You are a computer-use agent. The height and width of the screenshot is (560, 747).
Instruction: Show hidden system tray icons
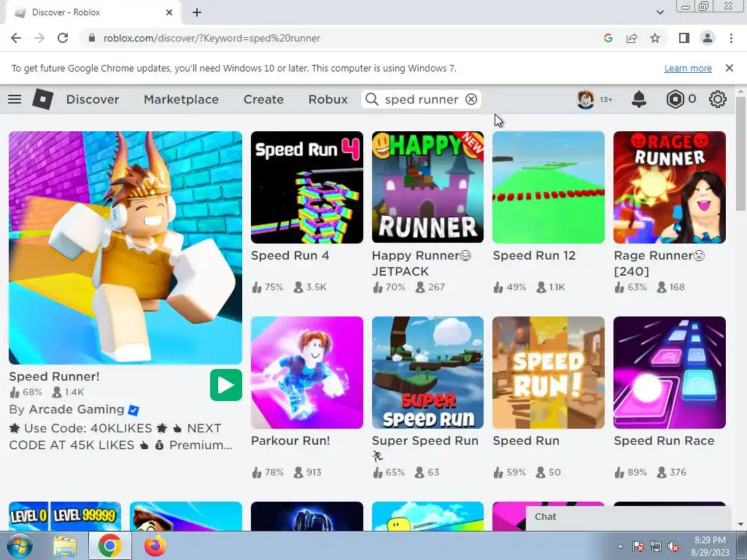[x=620, y=546]
